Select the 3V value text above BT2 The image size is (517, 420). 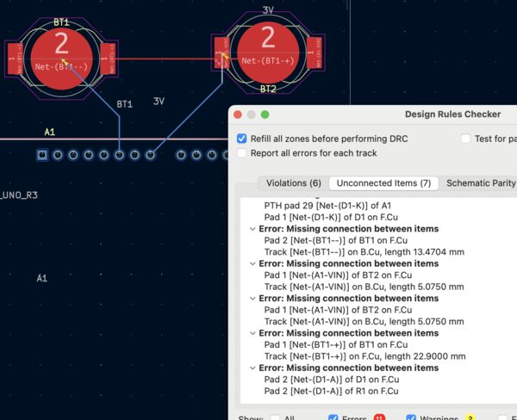268,10
